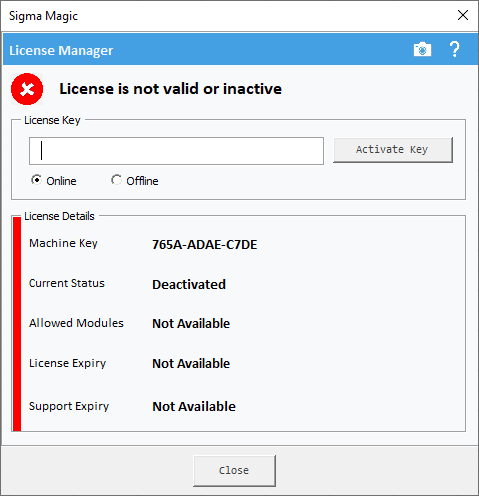Click the Deactivated status text
479x496 pixels.
pyautogui.click(x=189, y=284)
